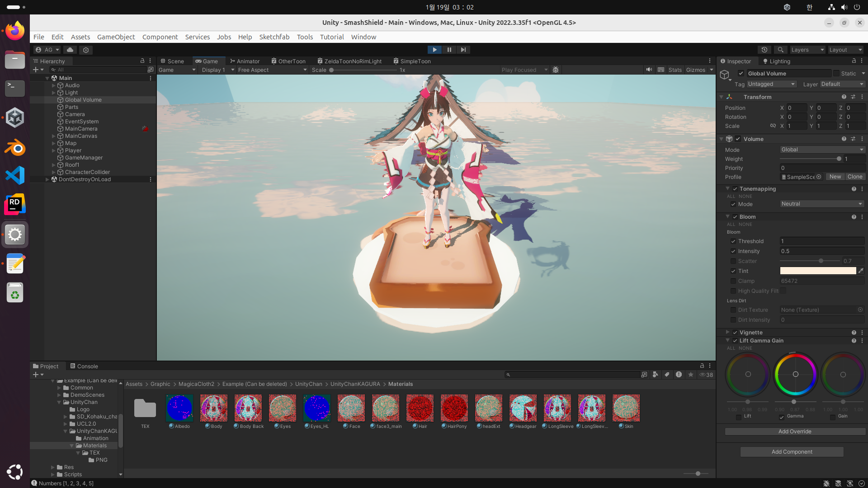Open the Volume component preset icon
Image resolution: width=868 pixels, height=488 pixels.
click(x=853, y=139)
